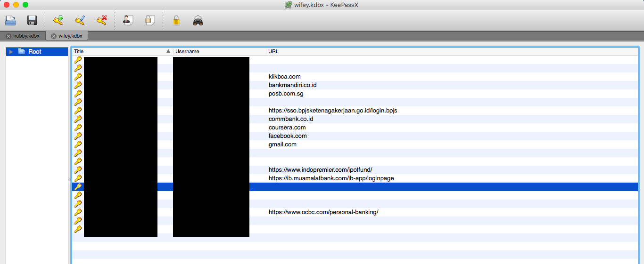Select the commbank.co.id URL cell
This screenshot has width=644, height=264.
click(291, 119)
